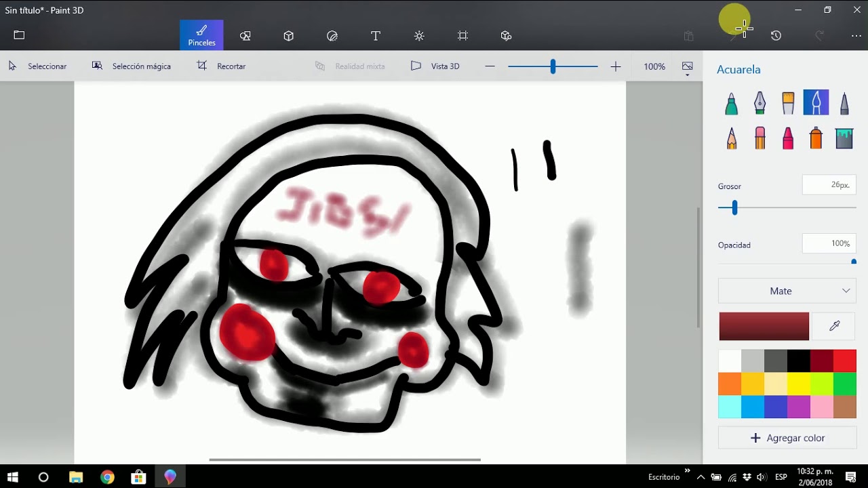The image size is (868, 488).
Task: Toggle Vista 3D view
Action: 435,66
